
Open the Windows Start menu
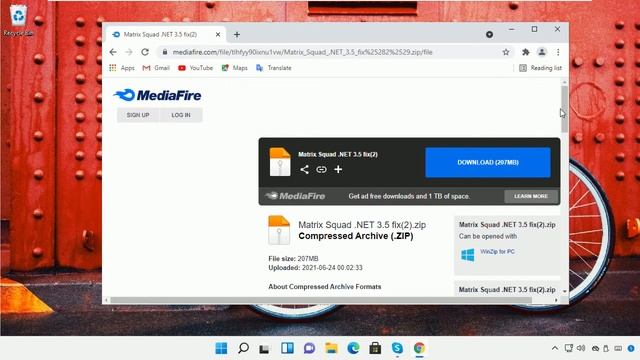tap(221, 348)
